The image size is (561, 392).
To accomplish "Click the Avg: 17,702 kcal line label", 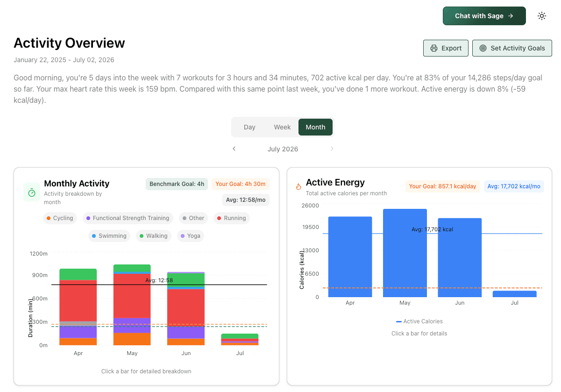I will [x=433, y=229].
